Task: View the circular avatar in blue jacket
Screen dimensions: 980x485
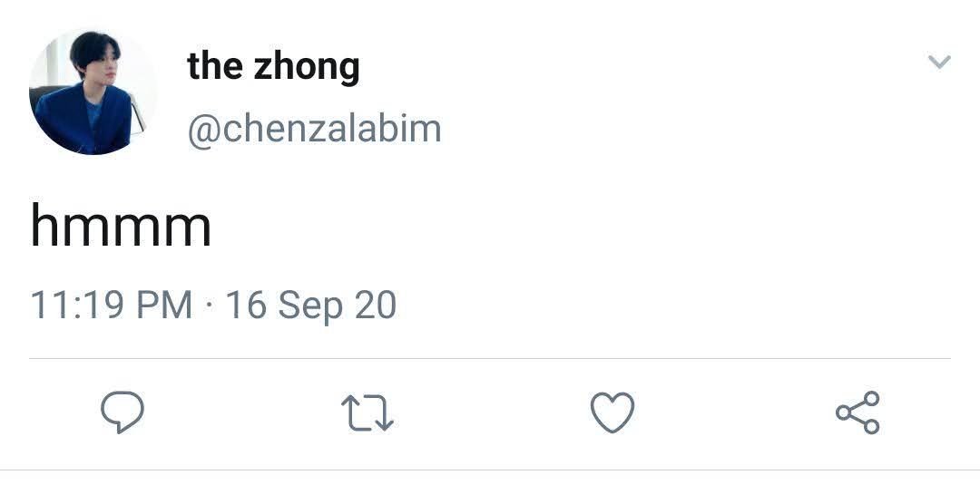Action: tap(93, 92)
